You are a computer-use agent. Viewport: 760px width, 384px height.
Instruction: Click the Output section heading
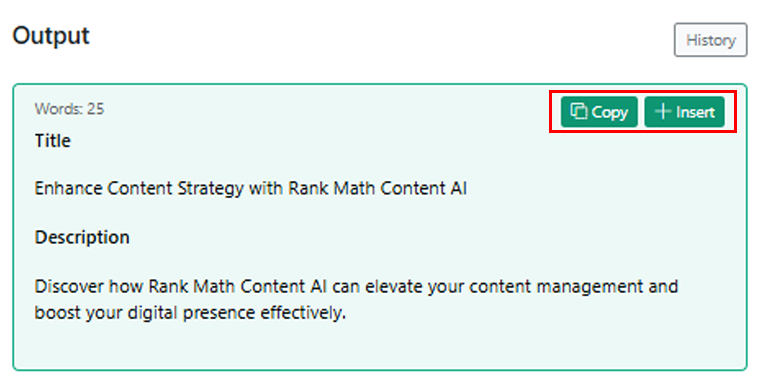point(51,36)
